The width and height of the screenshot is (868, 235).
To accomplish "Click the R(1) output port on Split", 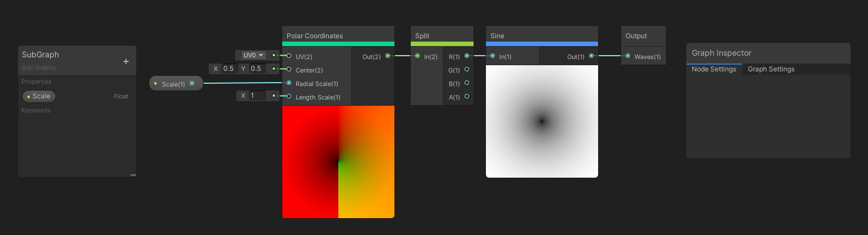I will coord(467,56).
